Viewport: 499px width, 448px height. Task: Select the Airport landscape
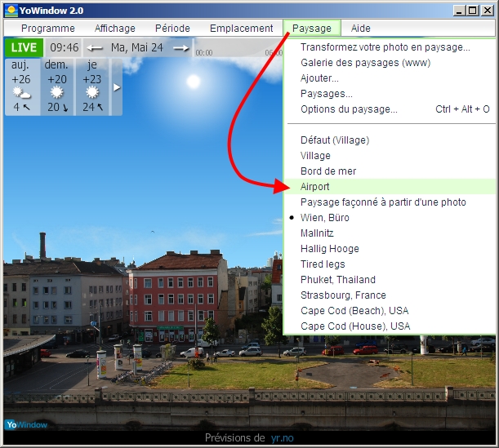pyautogui.click(x=390, y=187)
